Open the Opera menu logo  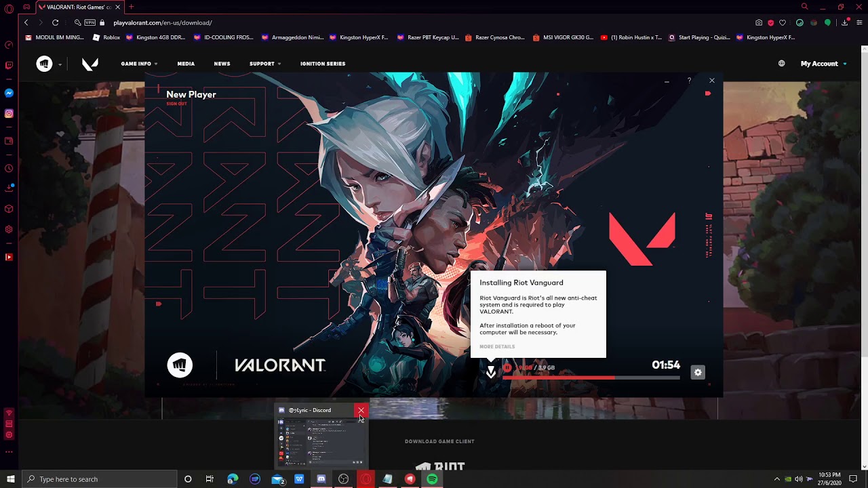9,8
